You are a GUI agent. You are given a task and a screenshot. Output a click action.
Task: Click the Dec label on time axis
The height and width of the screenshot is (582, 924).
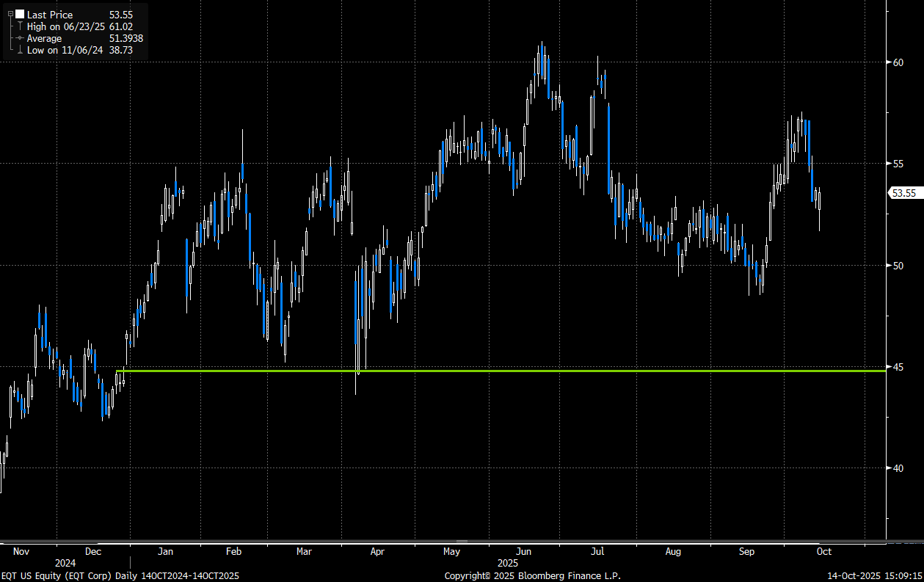[93, 552]
